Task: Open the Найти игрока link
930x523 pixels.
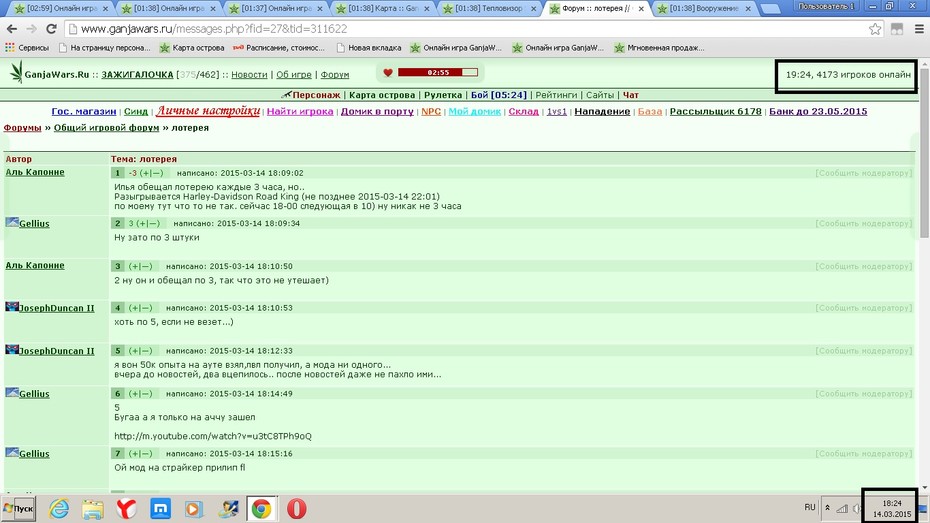Action: [x=300, y=111]
